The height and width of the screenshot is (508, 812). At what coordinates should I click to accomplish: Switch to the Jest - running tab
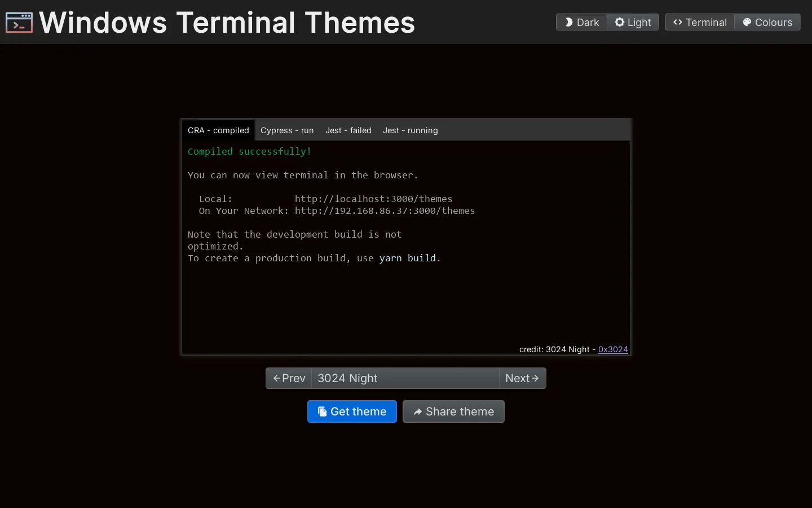click(411, 130)
